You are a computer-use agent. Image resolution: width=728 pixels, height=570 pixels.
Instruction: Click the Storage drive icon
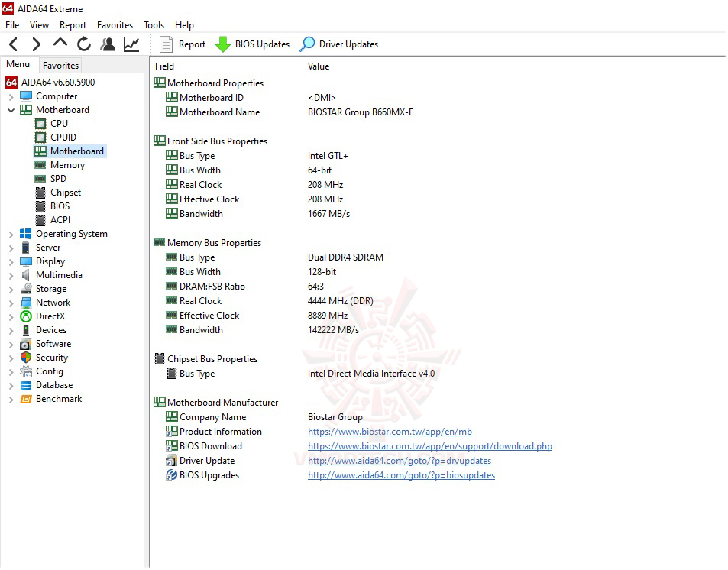coord(26,289)
